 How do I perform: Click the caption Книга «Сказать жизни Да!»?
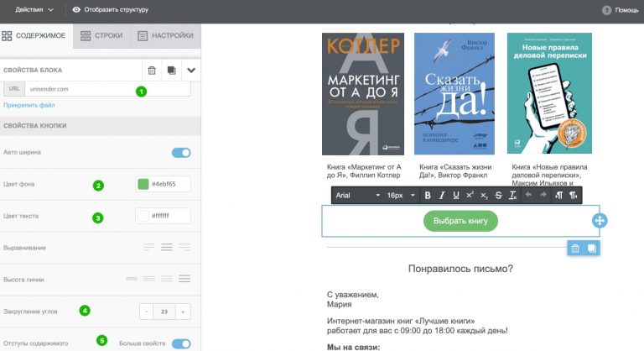(x=455, y=170)
